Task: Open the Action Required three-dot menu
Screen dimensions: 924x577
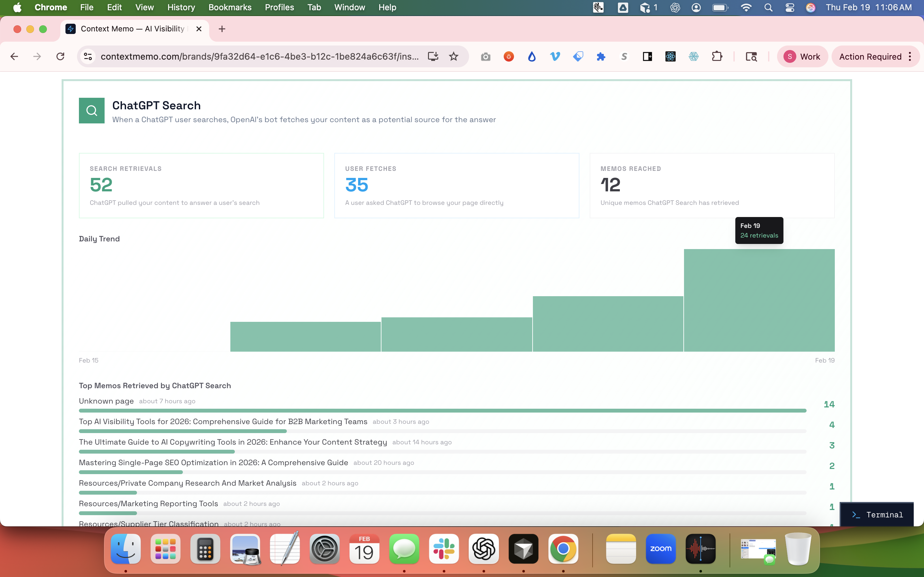Action: [x=910, y=56]
